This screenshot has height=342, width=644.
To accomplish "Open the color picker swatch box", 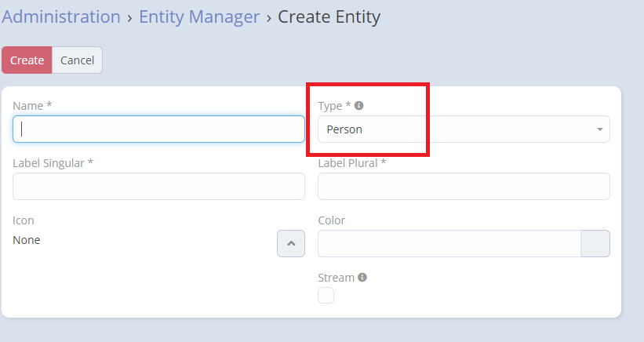I will (x=595, y=243).
